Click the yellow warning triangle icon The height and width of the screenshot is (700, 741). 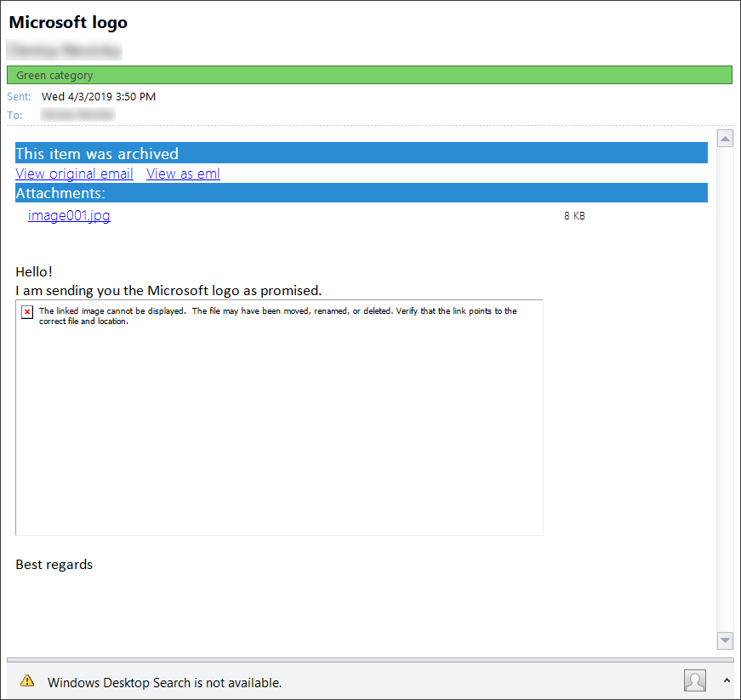pyautogui.click(x=28, y=680)
